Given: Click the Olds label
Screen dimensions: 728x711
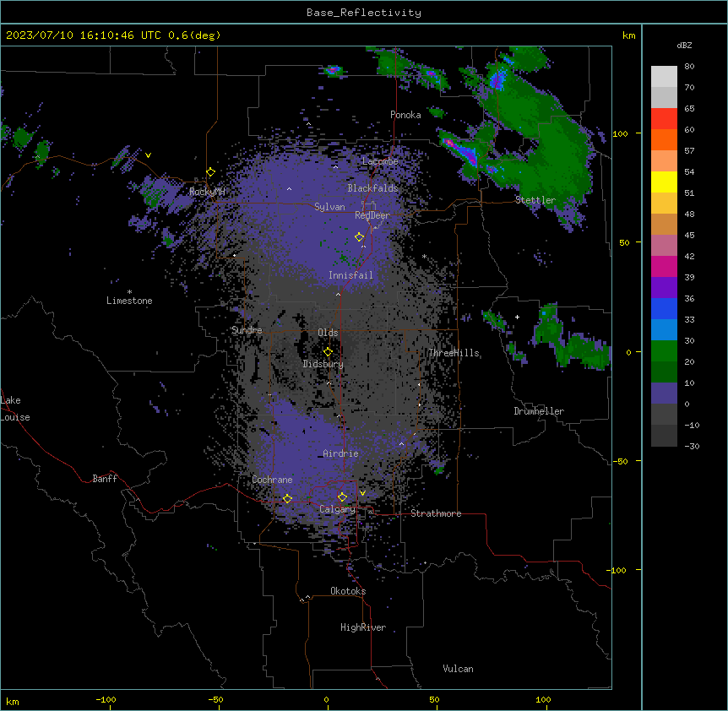Looking at the screenshot, I should click(328, 333).
